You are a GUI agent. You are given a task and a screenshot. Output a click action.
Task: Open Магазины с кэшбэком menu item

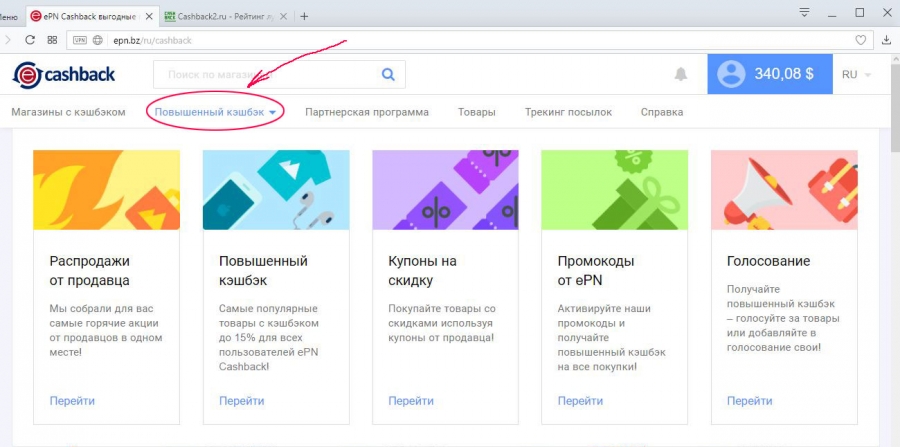click(x=68, y=112)
